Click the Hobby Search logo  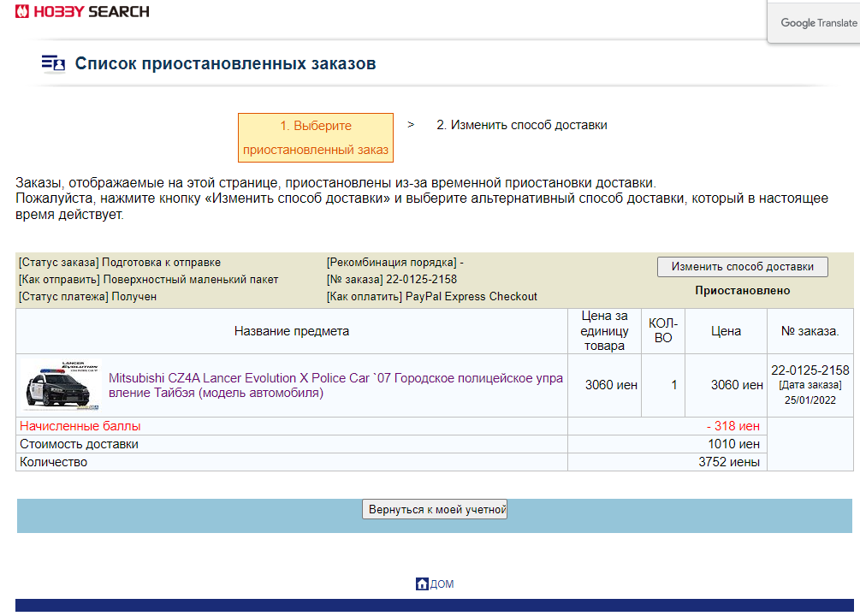tap(82, 12)
